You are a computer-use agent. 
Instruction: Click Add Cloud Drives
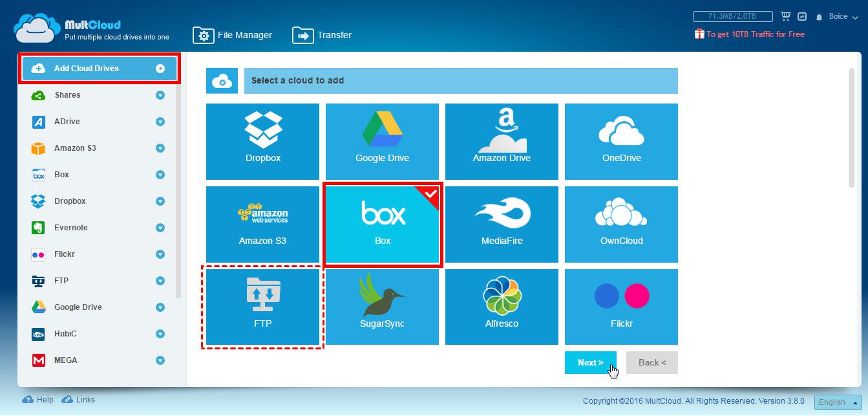[x=99, y=69]
